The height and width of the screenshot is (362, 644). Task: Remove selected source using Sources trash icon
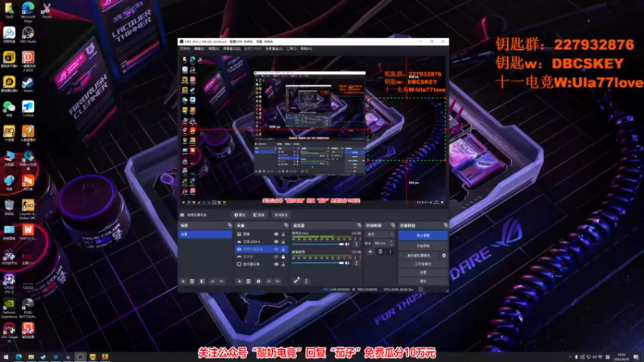point(249,281)
